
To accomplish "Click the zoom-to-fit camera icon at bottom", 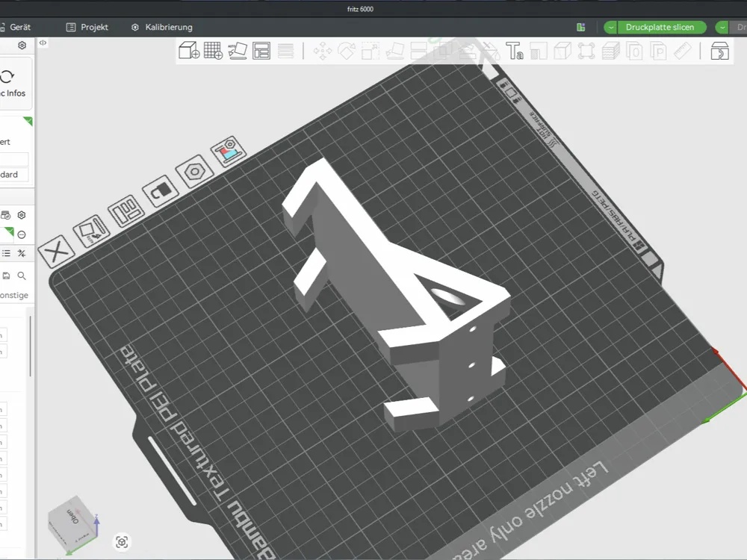I will point(122,542).
